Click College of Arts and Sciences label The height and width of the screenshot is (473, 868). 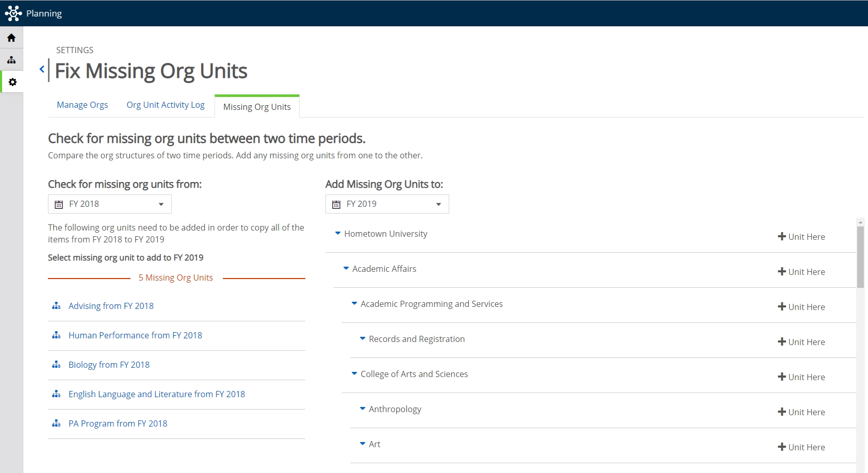click(x=414, y=374)
